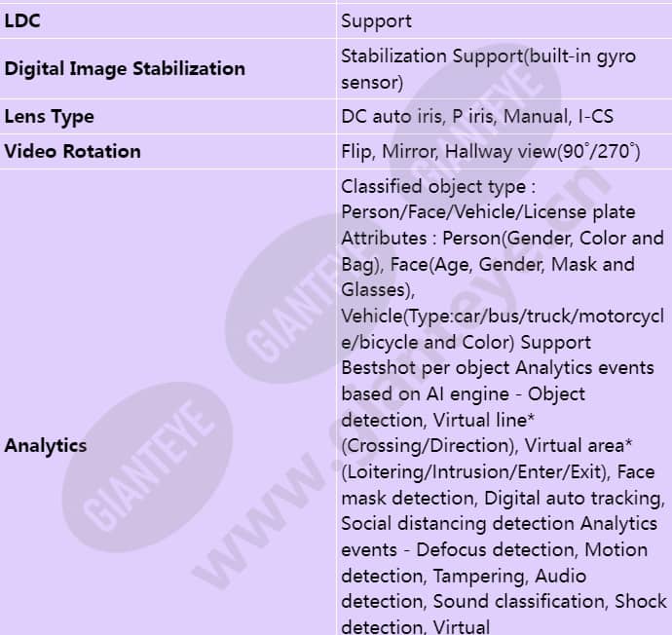Click the Digital Image Stabilization label
This screenshot has width=672, height=635.
pyautogui.click(x=125, y=68)
